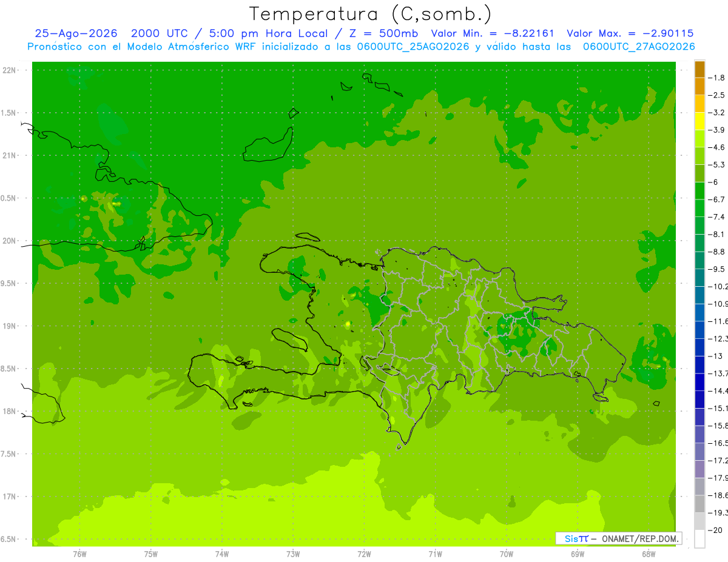Click the 'Valor Max. = -2.90115' text
728x562 pixels.
[630, 33]
